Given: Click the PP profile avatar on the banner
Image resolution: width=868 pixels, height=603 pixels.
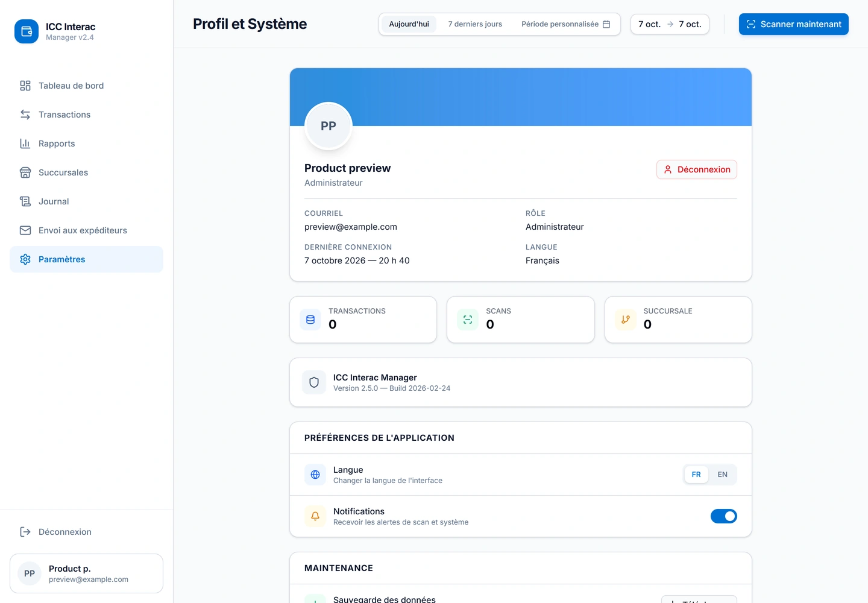Looking at the screenshot, I should (329, 126).
